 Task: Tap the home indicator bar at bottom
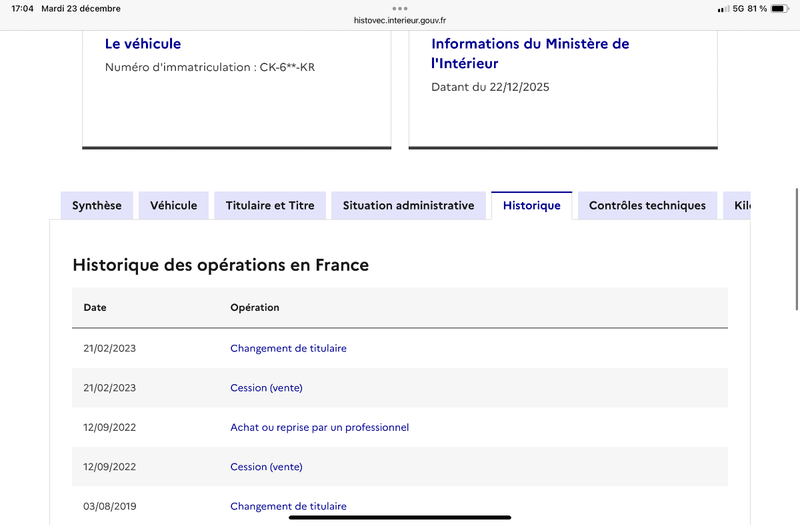(400, 518)
